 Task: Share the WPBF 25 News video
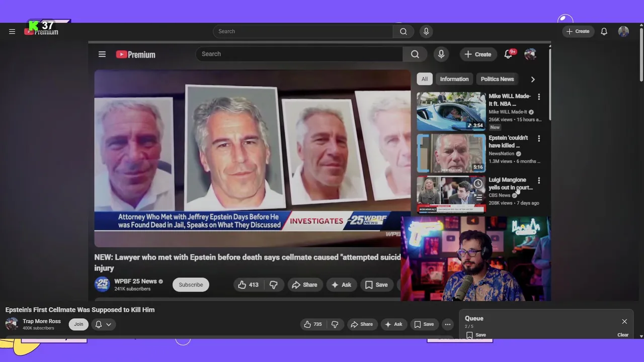[x=305, y=285]
